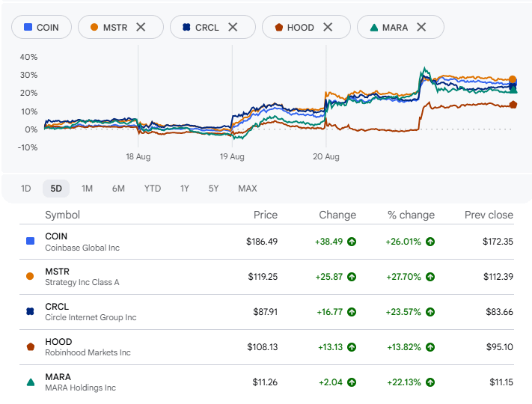This screenshot has width=532, height=404.
Task: Open Robinhood Markets Inc row
Action: (x=266, y=347)
